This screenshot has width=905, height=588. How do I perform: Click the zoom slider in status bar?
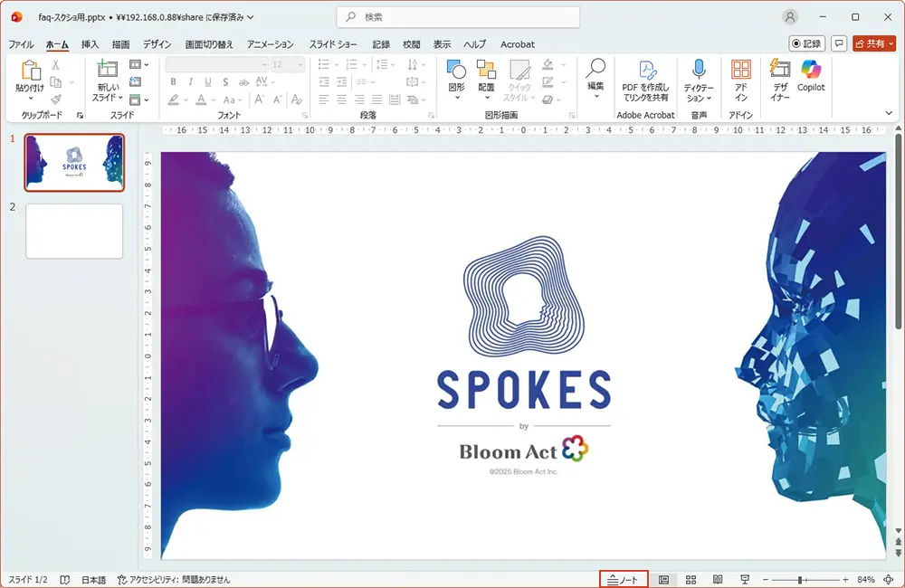point(801,580)
